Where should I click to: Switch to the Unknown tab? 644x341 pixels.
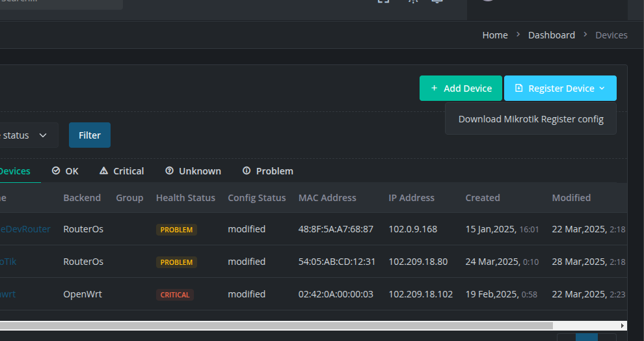[x=193, y=171]
